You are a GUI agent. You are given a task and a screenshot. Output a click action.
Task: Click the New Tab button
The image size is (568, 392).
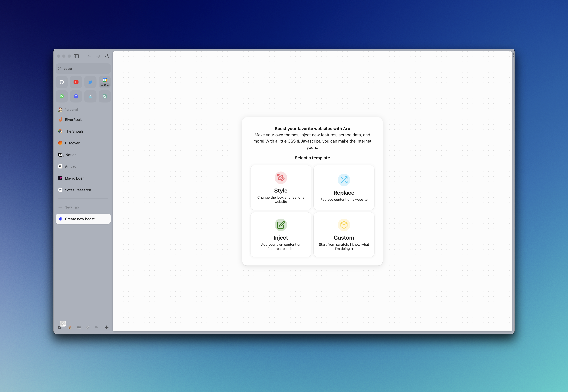83,207
